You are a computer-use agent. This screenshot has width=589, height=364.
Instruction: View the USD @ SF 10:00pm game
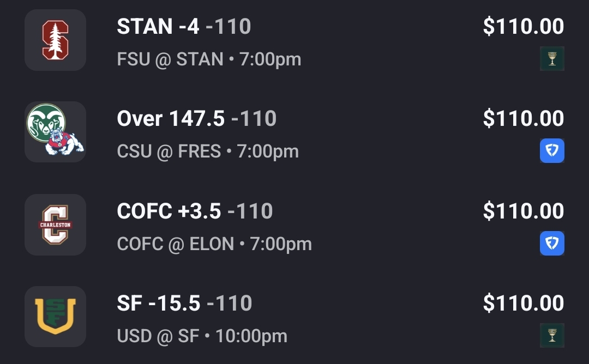(x=202, y=336)
